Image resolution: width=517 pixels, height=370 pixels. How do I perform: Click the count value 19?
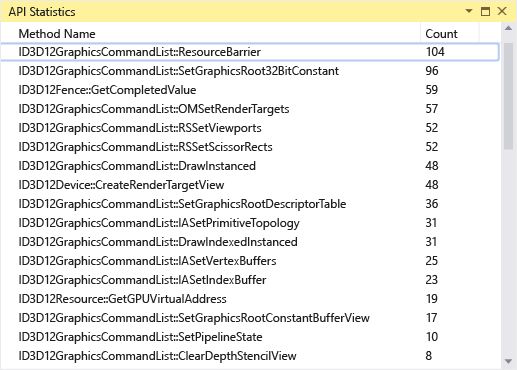pos(432,299)
